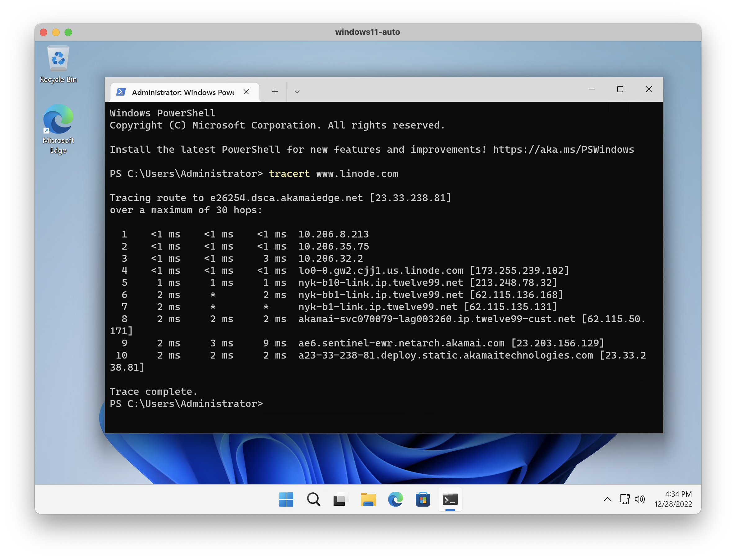The width and height of the screenshot is (736, 560).
Task: Open Microsoft Edge from taskbar
Action: click(394, 499)
